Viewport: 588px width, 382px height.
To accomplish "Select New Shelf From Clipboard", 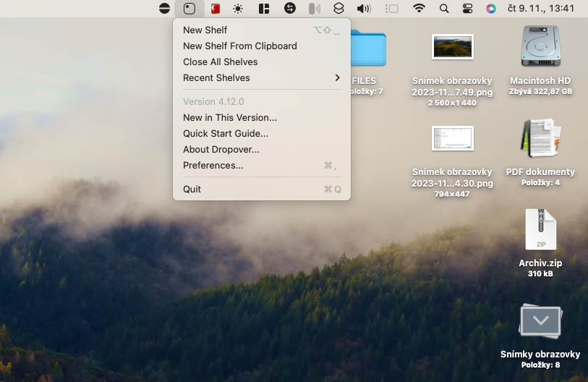I will (x=261, y=46).
